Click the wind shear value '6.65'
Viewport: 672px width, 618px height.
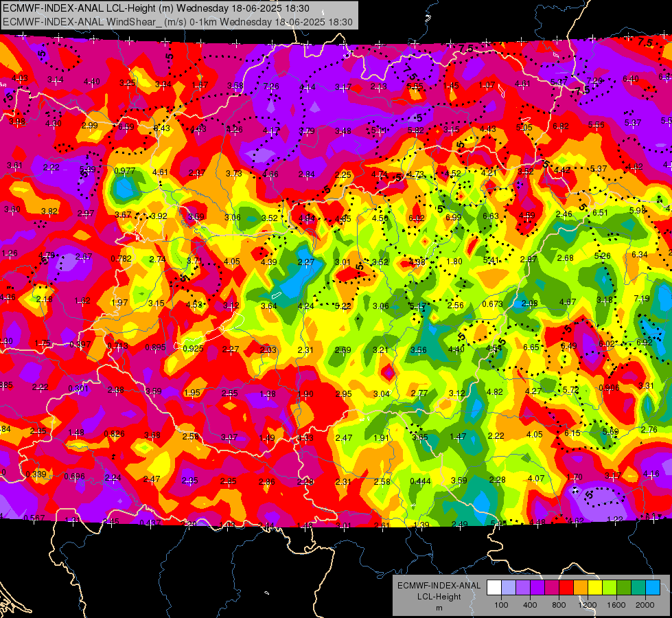click(531, 347)
